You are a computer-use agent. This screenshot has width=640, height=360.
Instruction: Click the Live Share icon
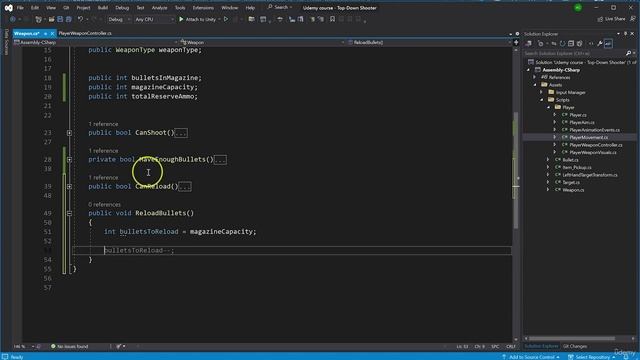pyautogui.click(x=600, y=19)
